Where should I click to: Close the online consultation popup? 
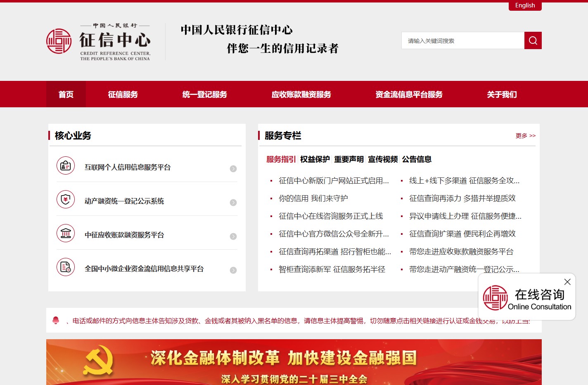click(x=567, y=282)
